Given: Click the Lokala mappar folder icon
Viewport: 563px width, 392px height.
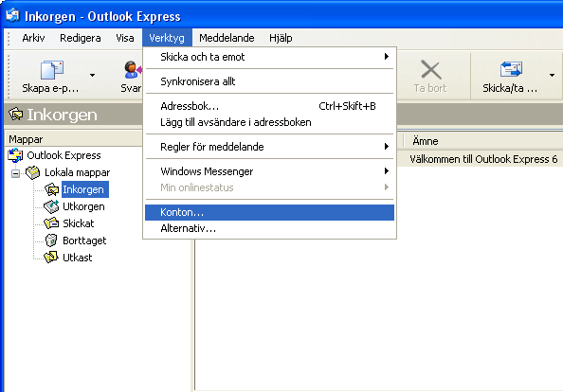Looking at the screenshot, I should tap(32, 172).
